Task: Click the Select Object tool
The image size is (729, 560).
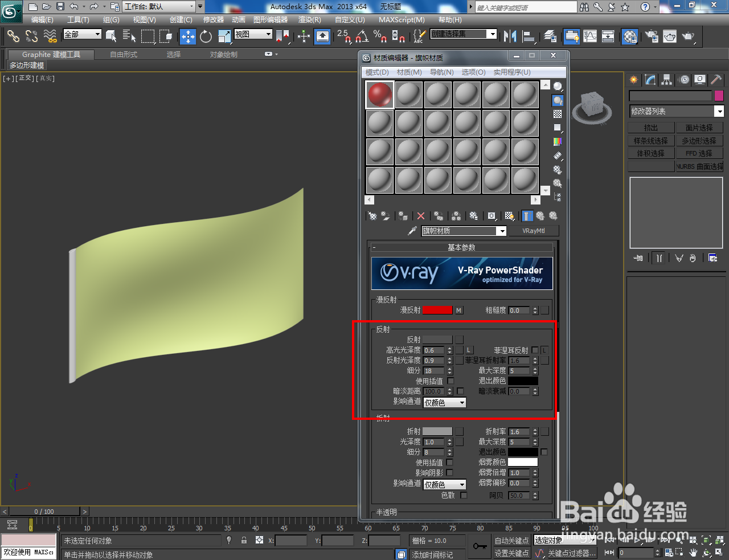Action: [x=111, y=36]
